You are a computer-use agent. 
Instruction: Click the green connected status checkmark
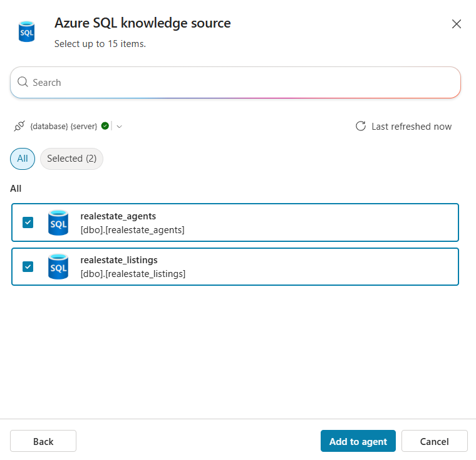click(105, 126)
